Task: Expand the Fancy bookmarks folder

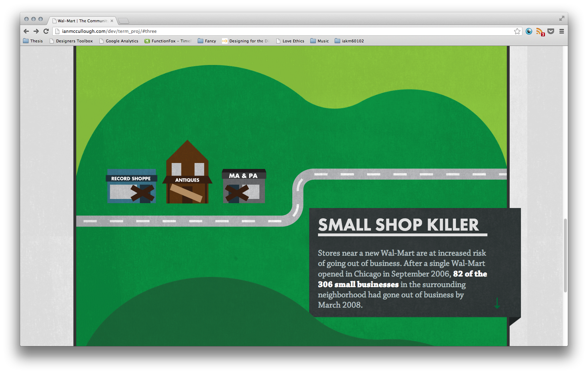Action: pos(207,41)
